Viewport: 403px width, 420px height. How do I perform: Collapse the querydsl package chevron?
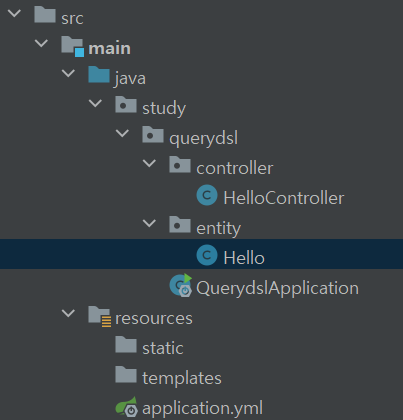coord(122,134)
